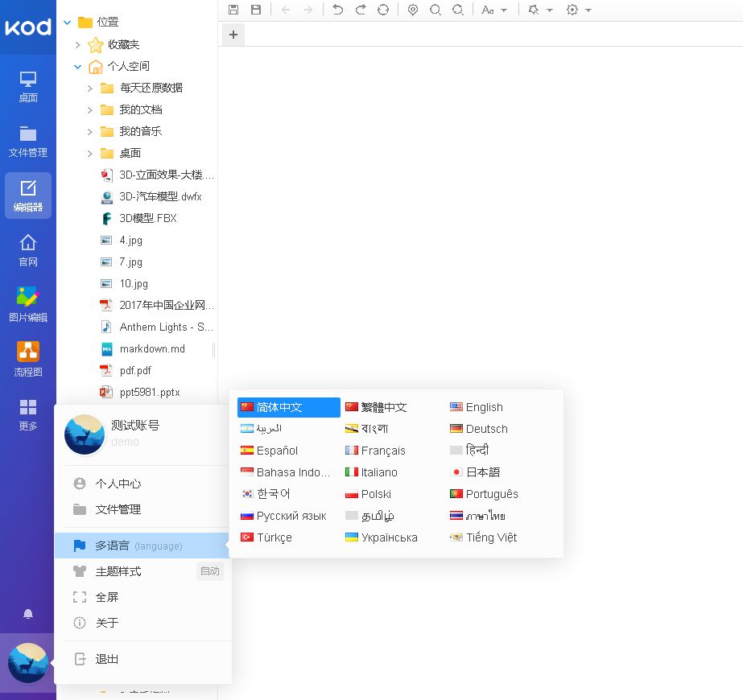Image resolution: width=743 pixels, height=700 pixels.
Task: Expand the 我的文档 folder
Action: coord(89,109)
